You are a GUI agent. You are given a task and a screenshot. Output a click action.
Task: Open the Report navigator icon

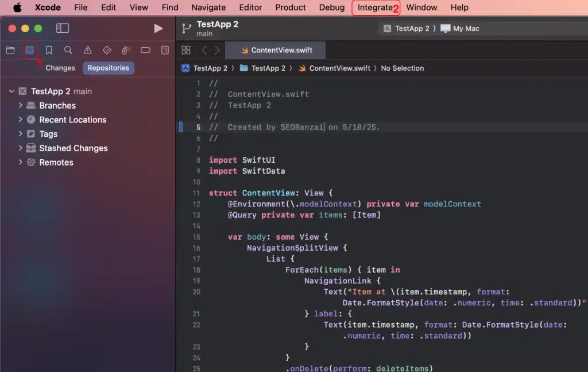165,50
